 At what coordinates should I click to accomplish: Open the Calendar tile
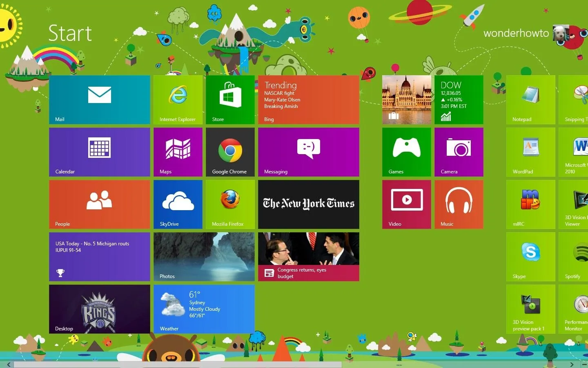[100, 152]
